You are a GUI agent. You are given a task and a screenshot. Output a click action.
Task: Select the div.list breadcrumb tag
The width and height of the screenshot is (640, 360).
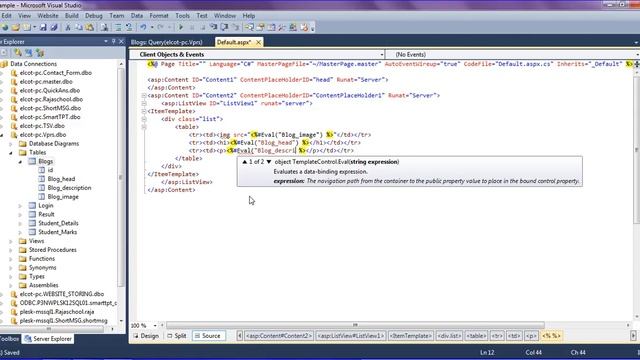[449, 336]
